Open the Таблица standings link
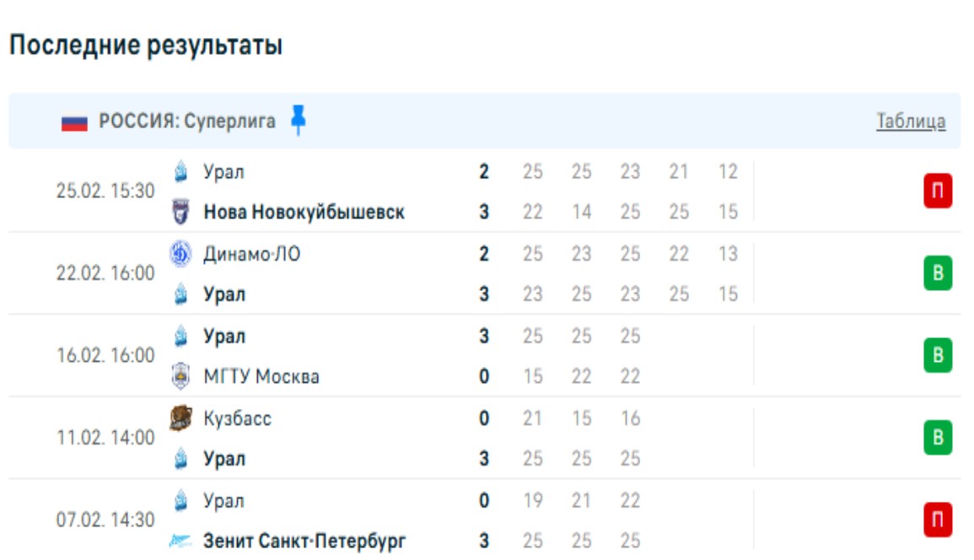974x560 pixels. (x=911, y=121)
